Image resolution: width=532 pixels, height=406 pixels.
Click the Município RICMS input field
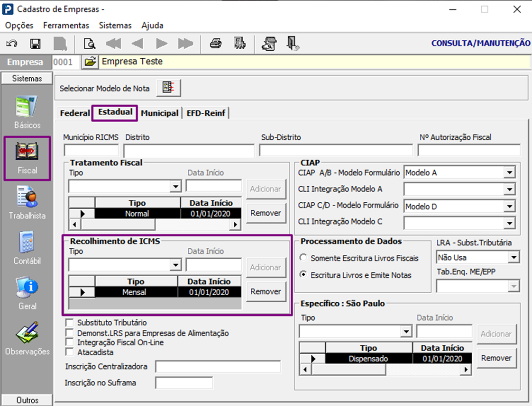tap(91, 151)
